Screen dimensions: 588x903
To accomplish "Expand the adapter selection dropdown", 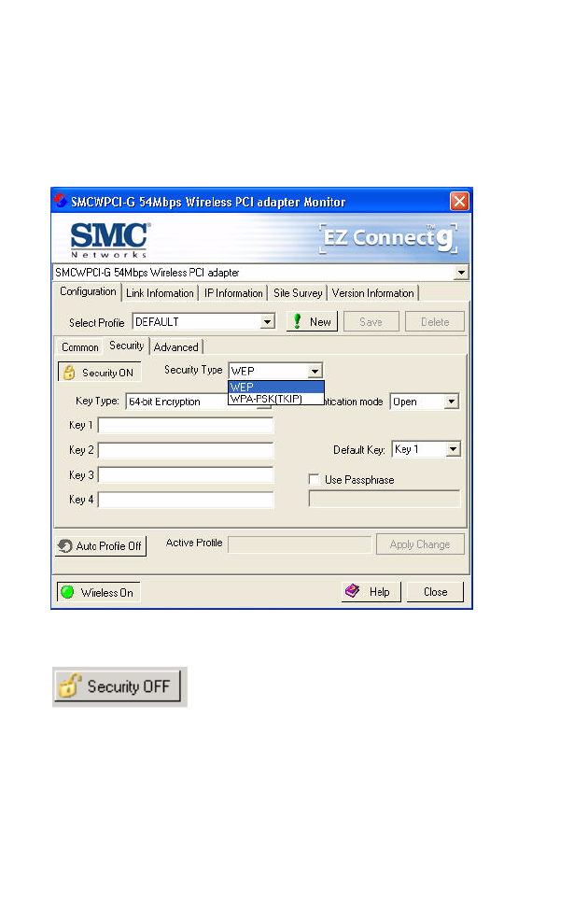I will pos(461,273).
